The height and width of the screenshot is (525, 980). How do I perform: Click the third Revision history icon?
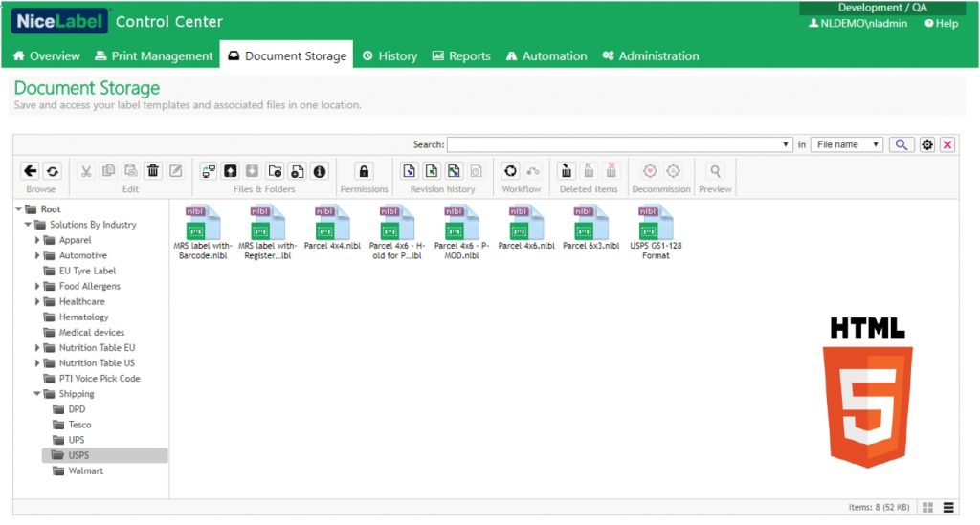(x=454, y=171)
